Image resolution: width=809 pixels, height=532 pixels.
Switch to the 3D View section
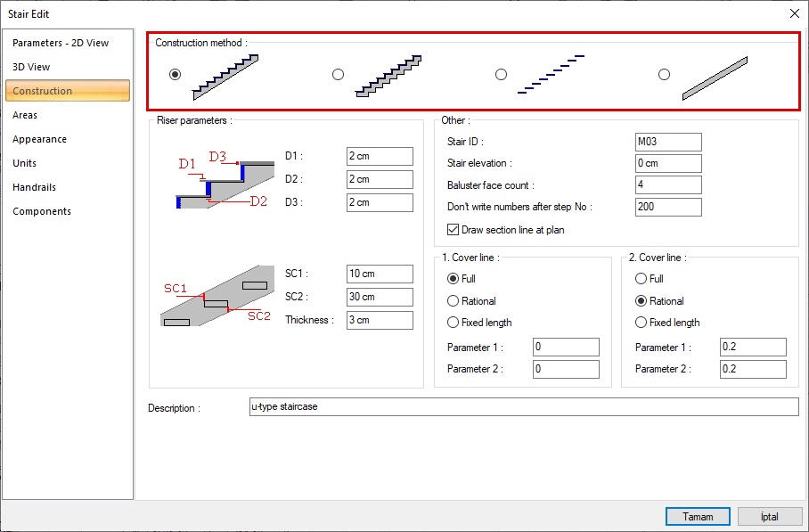point(29,66)
